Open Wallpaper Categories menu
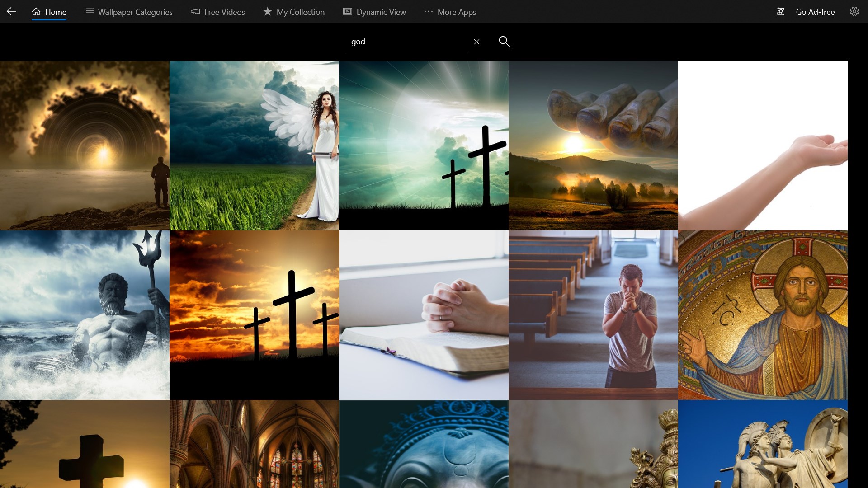This screenshot has height=488, width=868. pyautogui.click(x=128, y=12)
